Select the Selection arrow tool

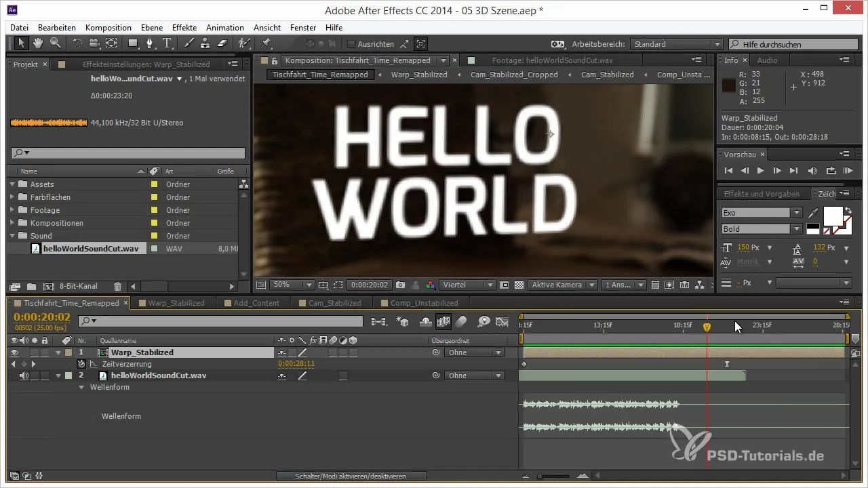[x=22, y=43]
